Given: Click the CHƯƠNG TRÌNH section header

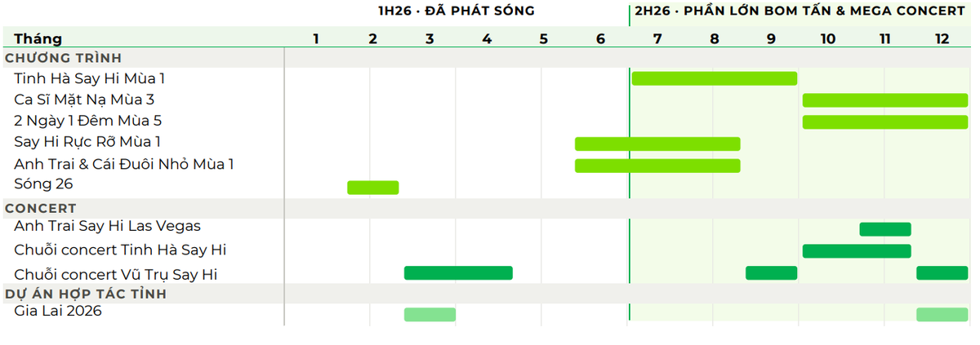Looking at the screenshot, I should [x=64, y=58].
